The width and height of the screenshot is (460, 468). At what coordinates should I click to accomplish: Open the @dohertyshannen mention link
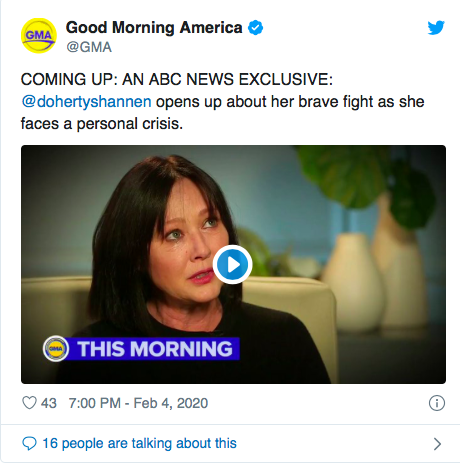[x=86, y=102]
